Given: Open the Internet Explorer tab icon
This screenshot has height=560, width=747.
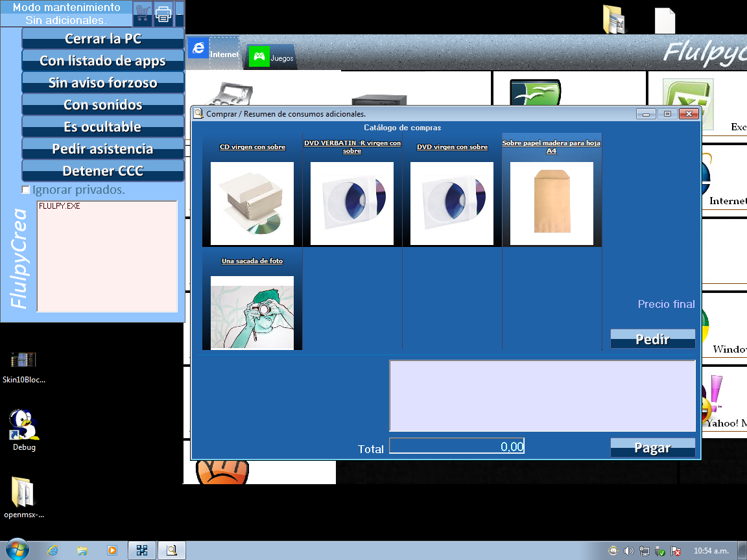Looking at the screenshot, I should [x=198, y=48].
